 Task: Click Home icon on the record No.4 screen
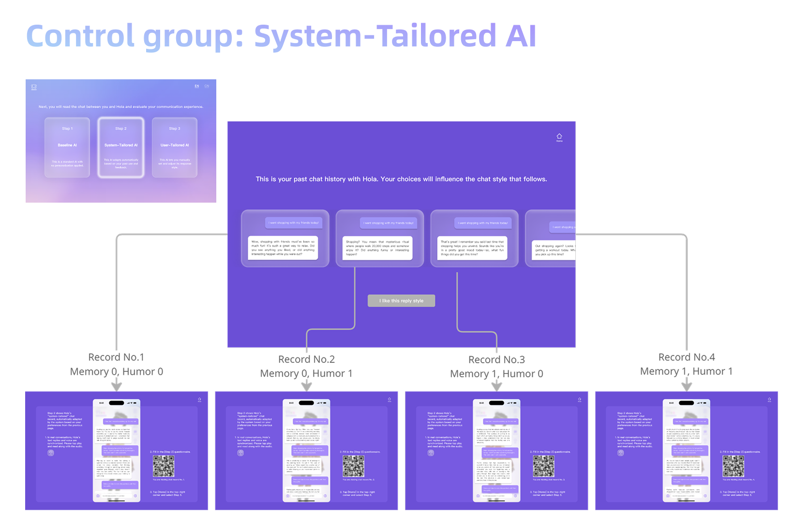pos(769,399)
